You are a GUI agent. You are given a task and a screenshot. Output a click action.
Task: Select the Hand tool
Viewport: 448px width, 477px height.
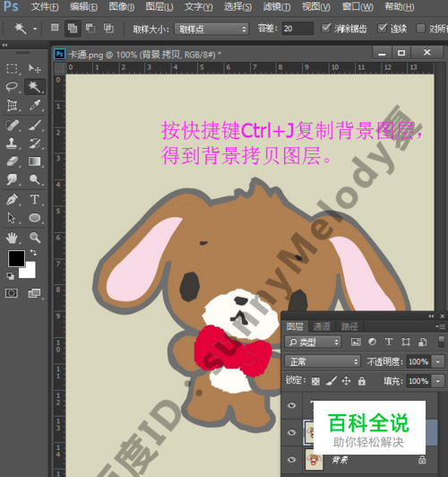pos(12,238)
